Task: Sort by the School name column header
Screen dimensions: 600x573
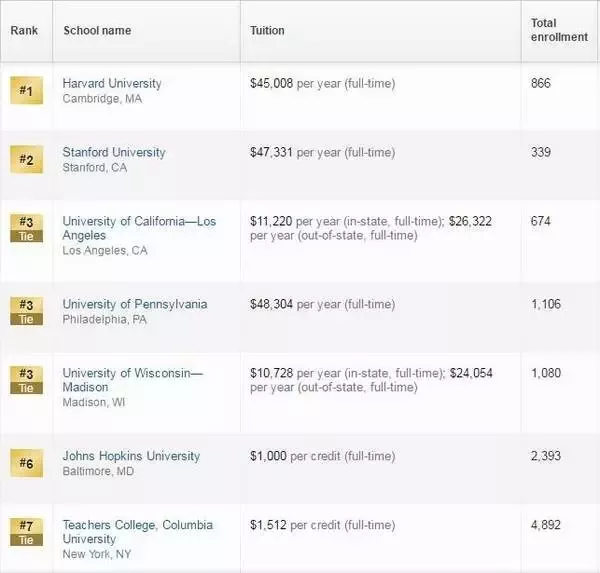Action: 97,31
